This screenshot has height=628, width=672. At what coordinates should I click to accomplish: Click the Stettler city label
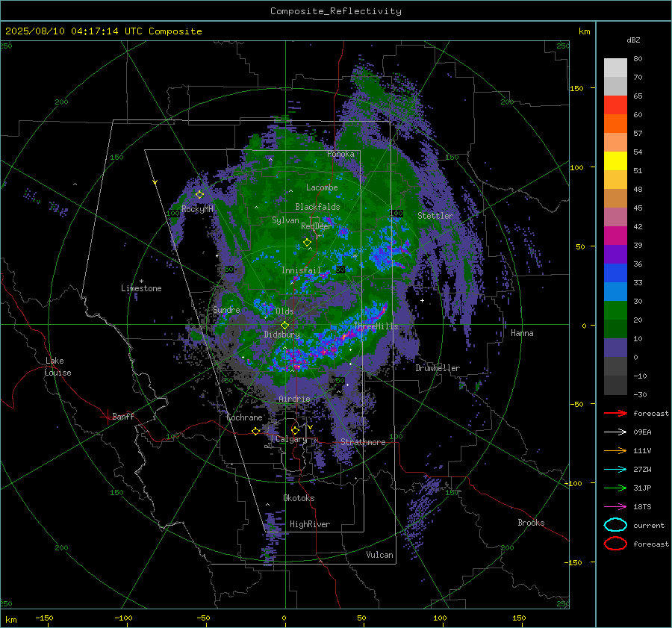point(435,216)
